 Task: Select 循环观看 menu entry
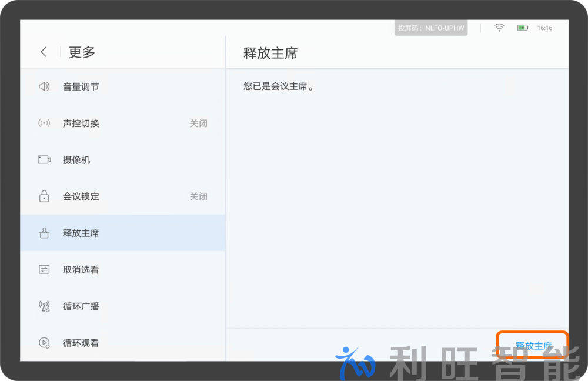pyautogui.click(x=123, y=343)
